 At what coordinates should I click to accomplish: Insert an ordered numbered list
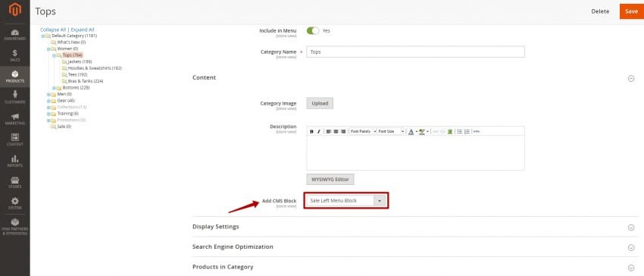click(x=467, y=132)
